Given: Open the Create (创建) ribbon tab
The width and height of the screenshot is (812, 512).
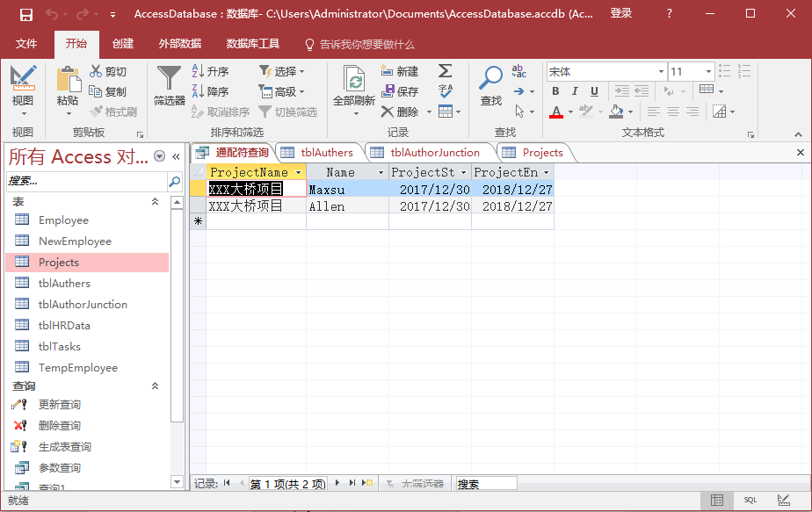Looking at the screenshot, I should tap(123, 44).
